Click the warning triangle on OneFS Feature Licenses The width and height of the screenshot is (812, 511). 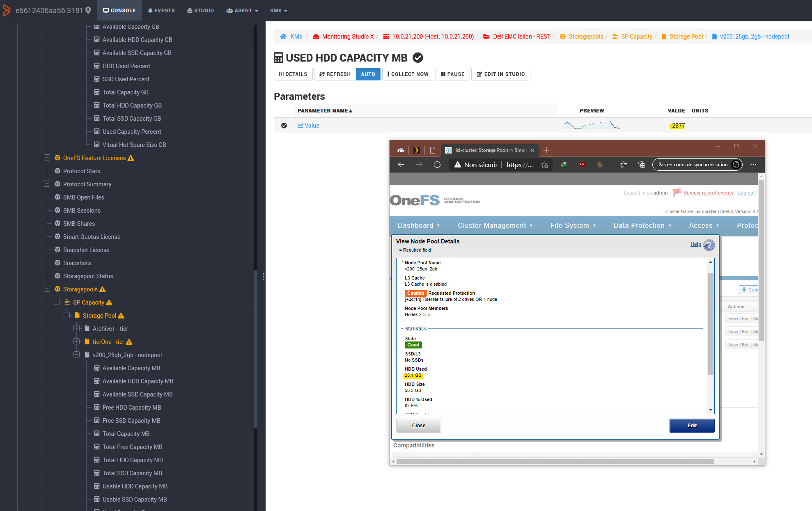click(x=131, y=158)
